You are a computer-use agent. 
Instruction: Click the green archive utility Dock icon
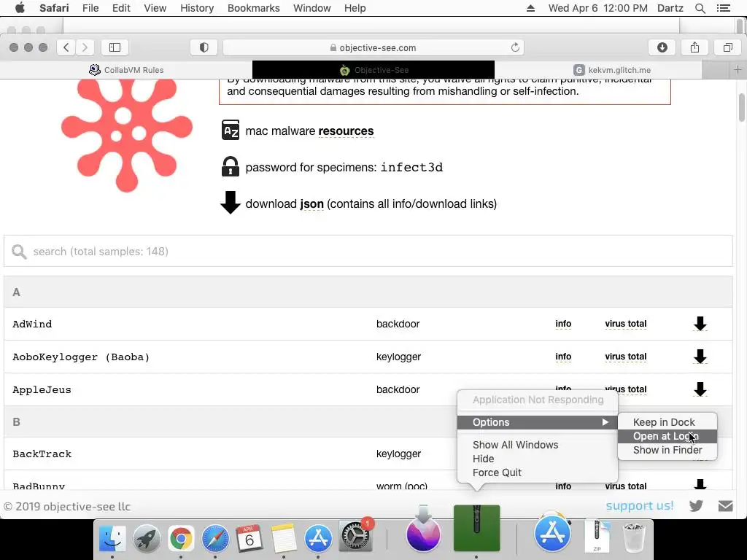[x=476, y=528]
